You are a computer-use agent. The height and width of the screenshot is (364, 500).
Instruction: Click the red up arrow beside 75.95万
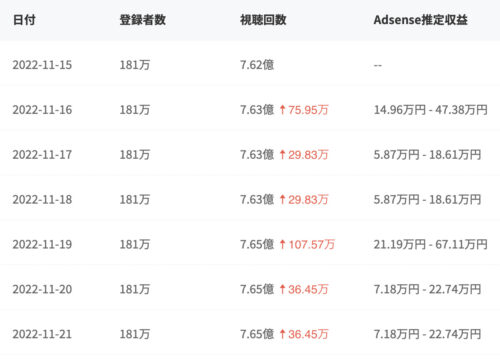coord(282,110)
